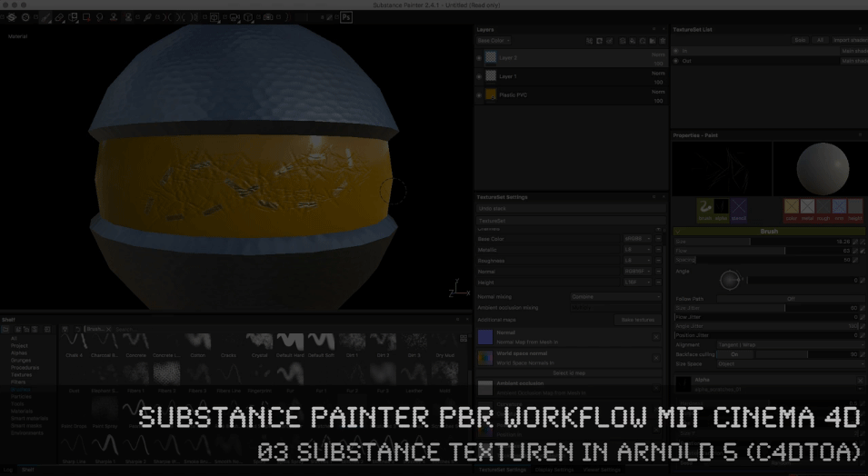Click the stencil channel icon in Properties
The image size is (868, 476).
pos(739,210)
